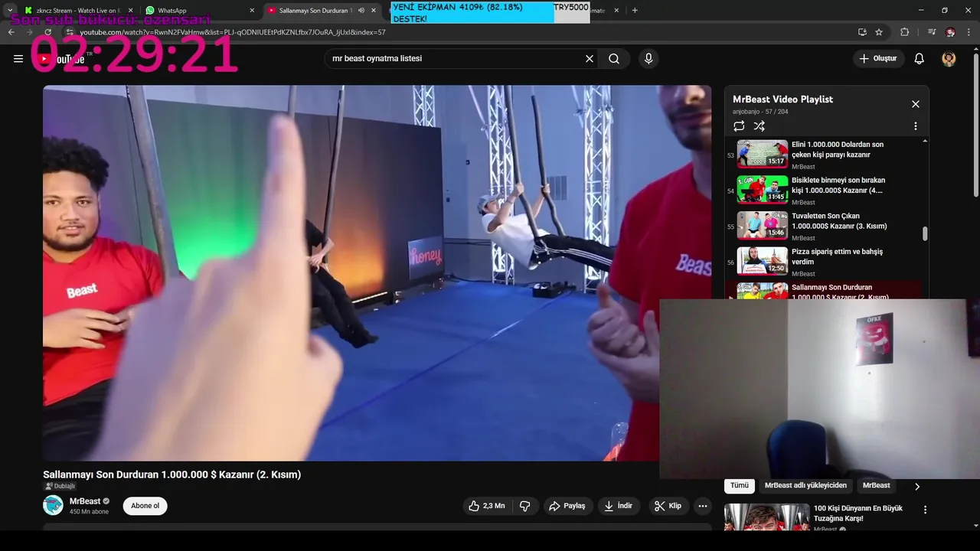Open 'Tuvaletten Son Çıkan' playlist video thumbnail
This screenshot has height=551, width=980.
[x=763, y=226]
